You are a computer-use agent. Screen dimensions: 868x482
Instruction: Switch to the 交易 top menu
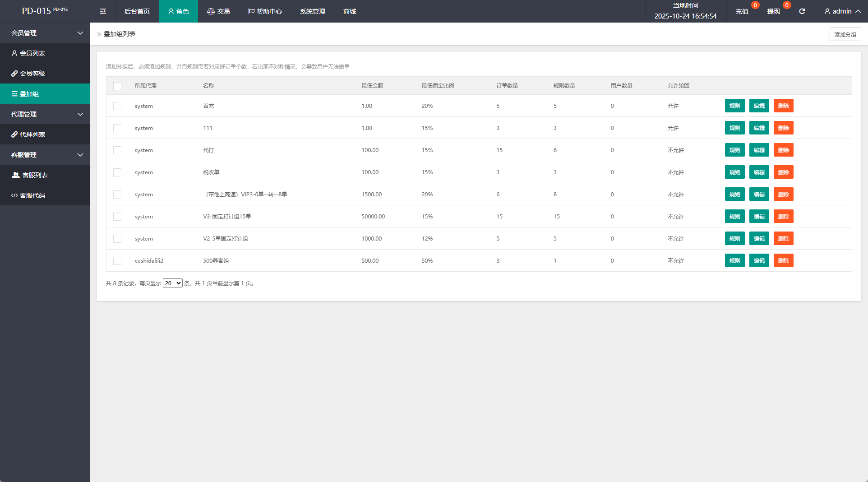pos(218,11)
